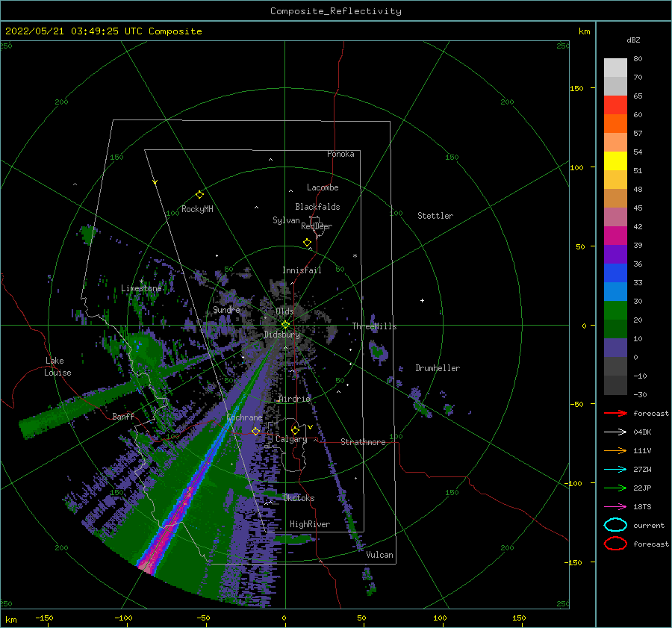Click the ThreeHills label

[375, 326]
